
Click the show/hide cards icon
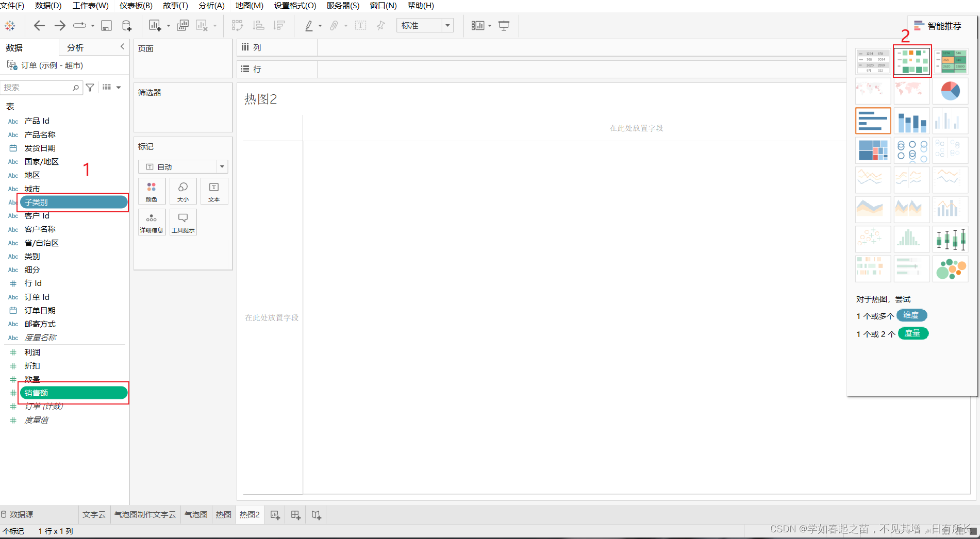click(477, 25)
